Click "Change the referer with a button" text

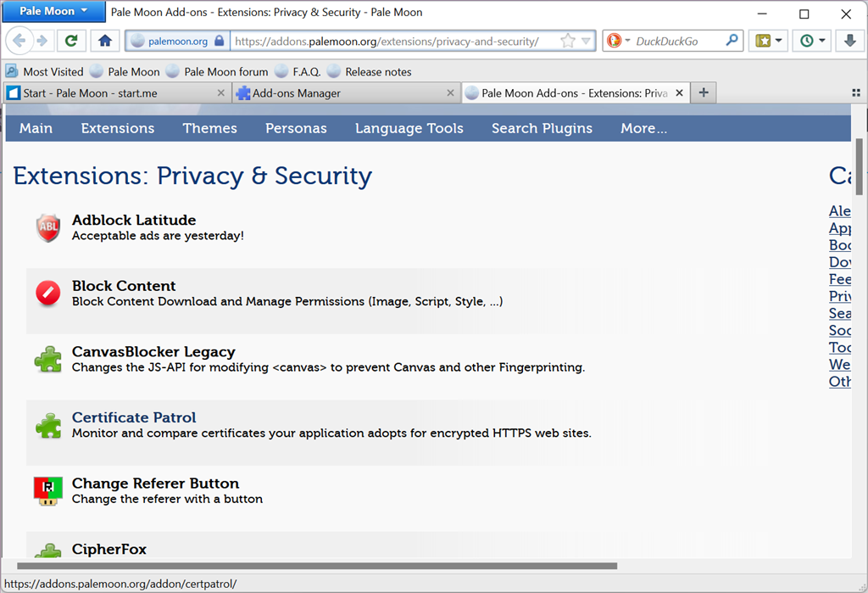[167, 499]
